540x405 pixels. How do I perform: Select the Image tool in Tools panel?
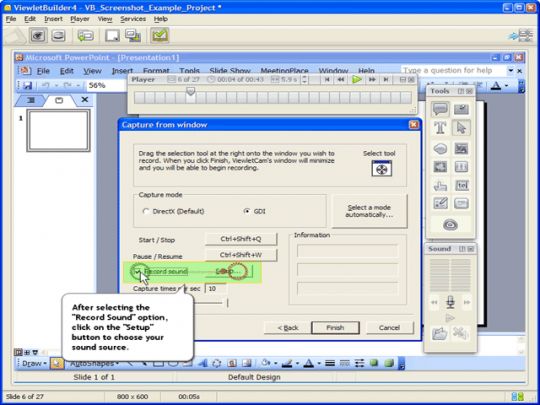[461, 149]
